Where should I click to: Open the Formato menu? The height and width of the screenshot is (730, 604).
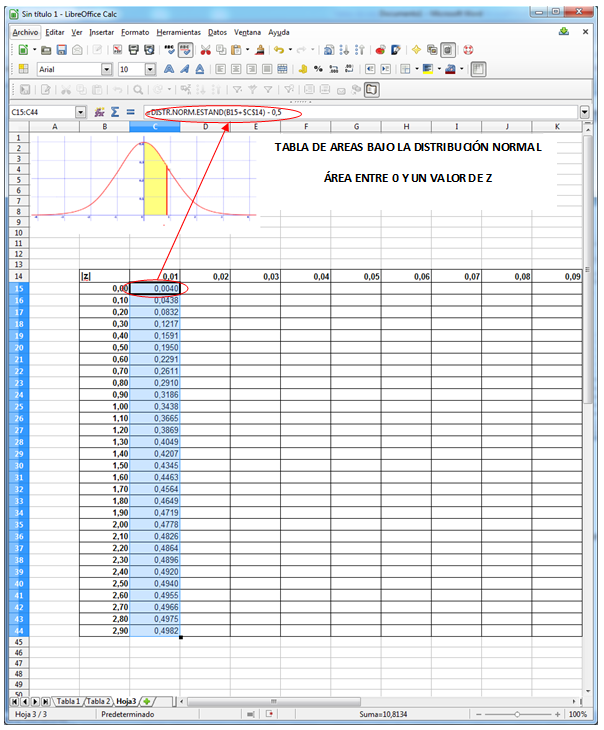pyautogui.click(x=135, y=32)
